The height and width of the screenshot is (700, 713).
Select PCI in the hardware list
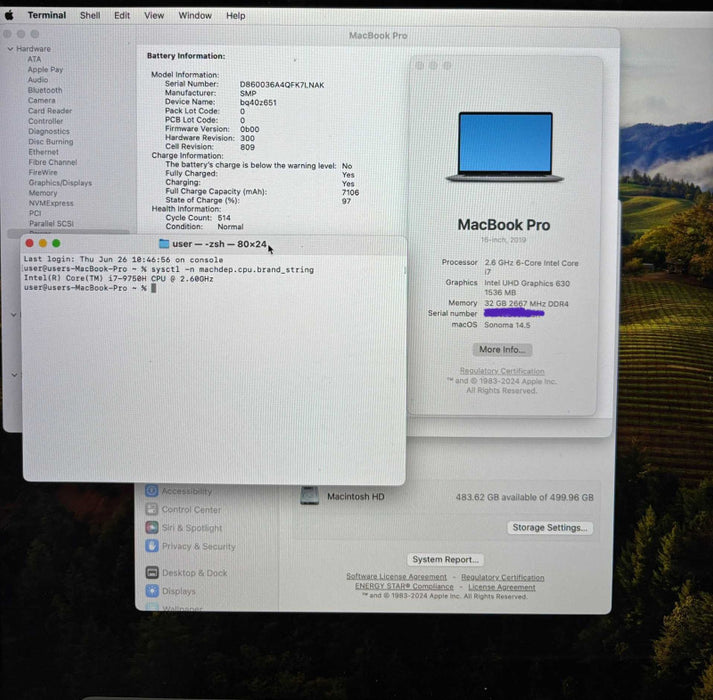point(35,213)
